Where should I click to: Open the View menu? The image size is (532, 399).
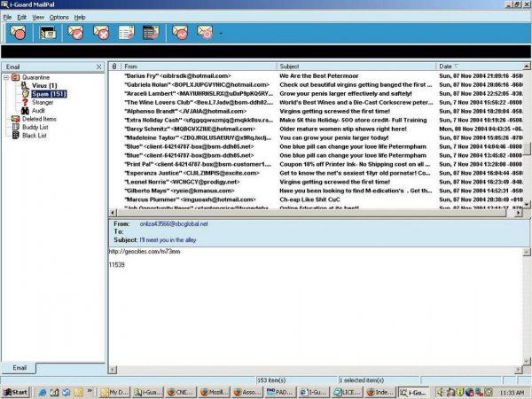tap(38, 17)
